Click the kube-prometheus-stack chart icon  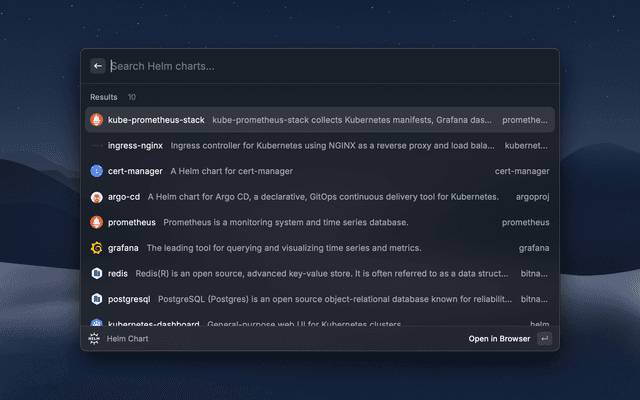pyautogui.click(x=97, y=120)
